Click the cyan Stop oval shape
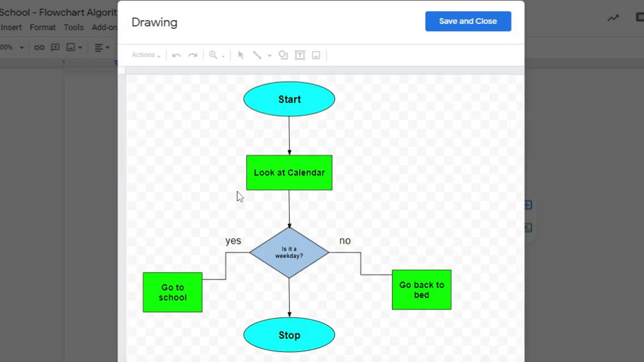 coord(289,335)
